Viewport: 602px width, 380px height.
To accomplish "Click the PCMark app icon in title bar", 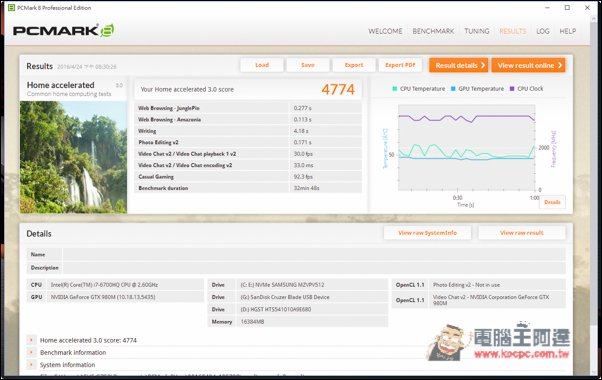I will pyautogui.click(x=12, y=8).
